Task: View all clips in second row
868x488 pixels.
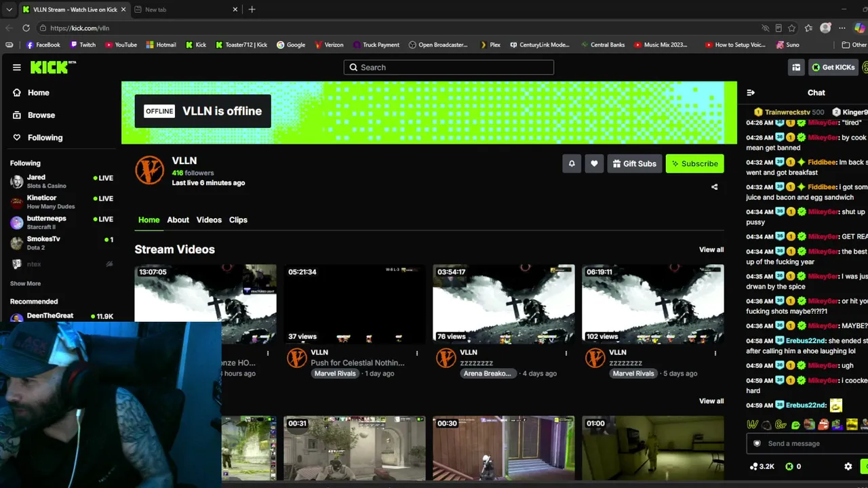Action: click(711, 401)
